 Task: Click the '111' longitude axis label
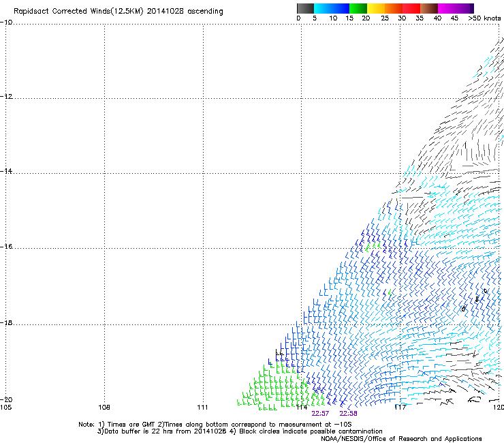pos(202,408)
